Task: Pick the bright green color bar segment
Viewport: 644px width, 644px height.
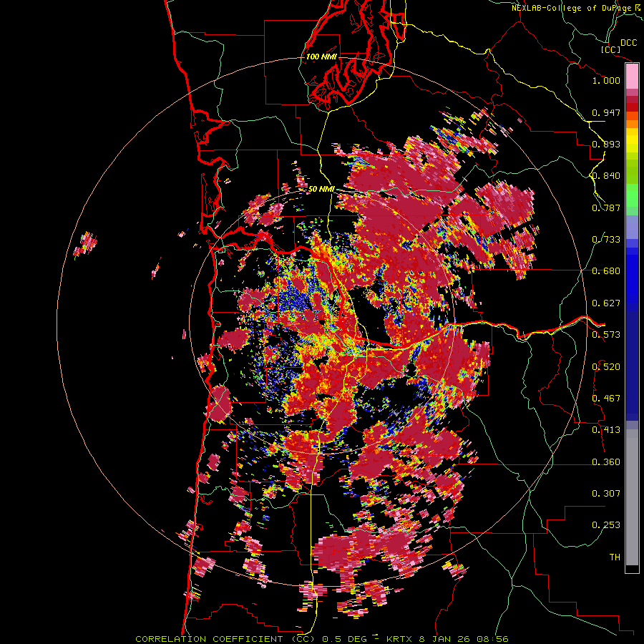Action: point(632,195)
